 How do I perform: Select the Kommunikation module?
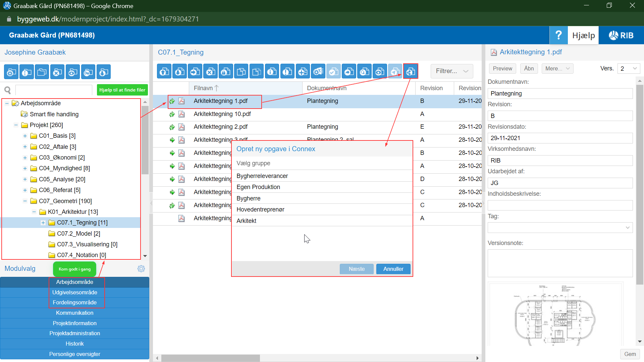point(74,313)
